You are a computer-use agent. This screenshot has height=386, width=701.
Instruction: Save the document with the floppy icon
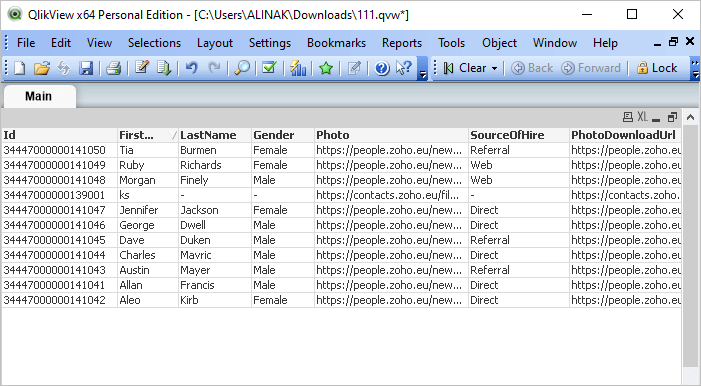click(x=86, y=68)
